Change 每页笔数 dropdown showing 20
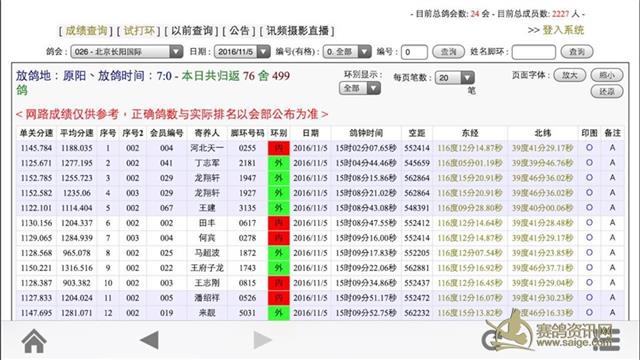The height and width of the screenshot is (360, 640). point(455,78)
